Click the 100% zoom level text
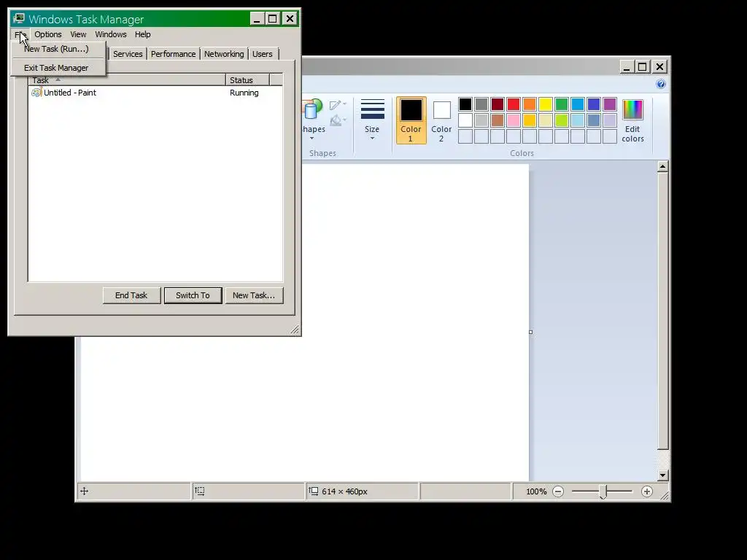This screenshot has height=560, width=747. coord(536,491)
